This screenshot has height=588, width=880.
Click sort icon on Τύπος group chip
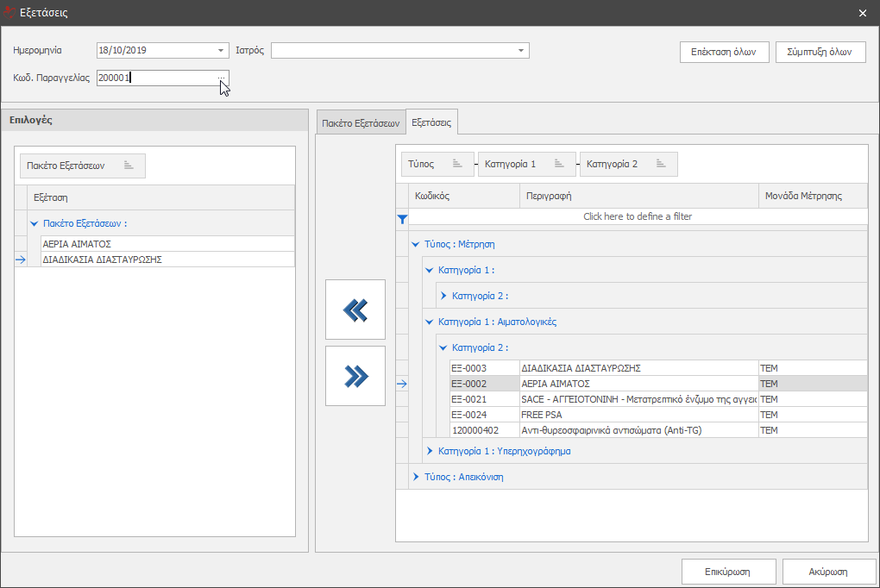[458, 164]
